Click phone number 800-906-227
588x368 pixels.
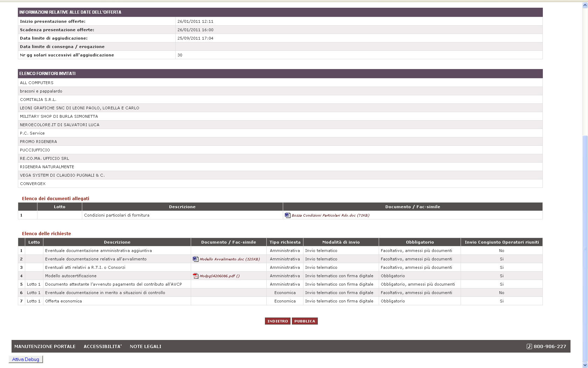[550, 346]
